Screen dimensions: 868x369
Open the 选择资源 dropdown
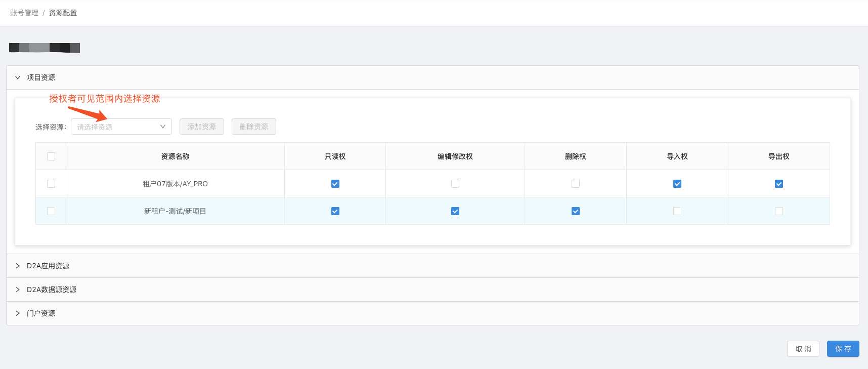[x=121, y=127]
